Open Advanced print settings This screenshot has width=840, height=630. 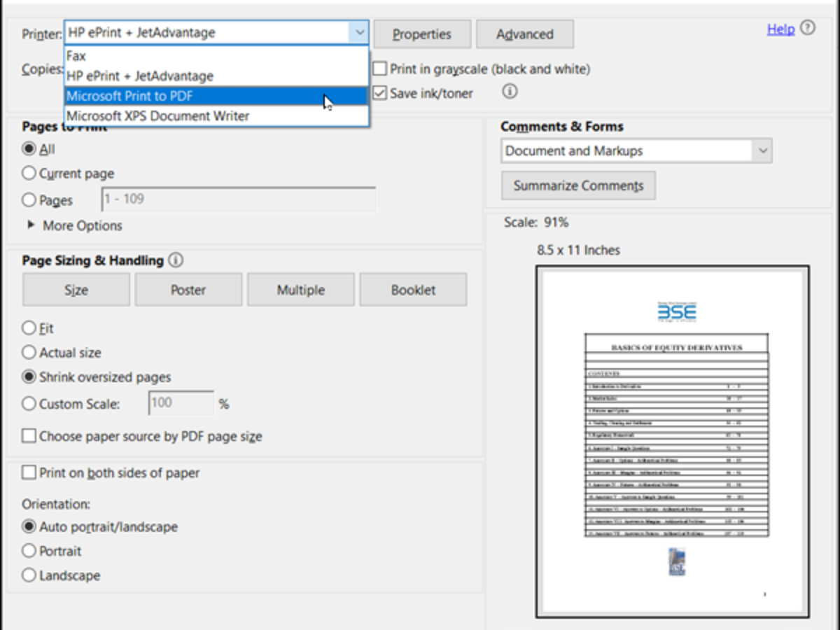525,34
